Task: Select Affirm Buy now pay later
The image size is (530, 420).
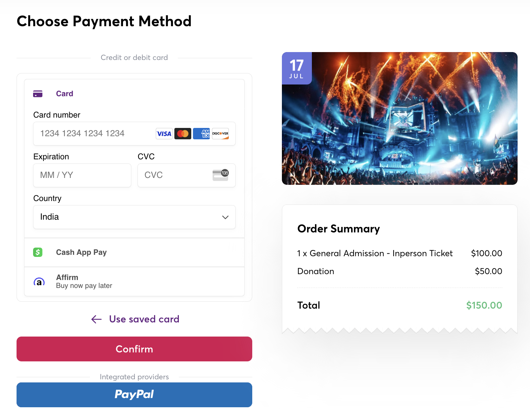Action: (x=84, y=281)
